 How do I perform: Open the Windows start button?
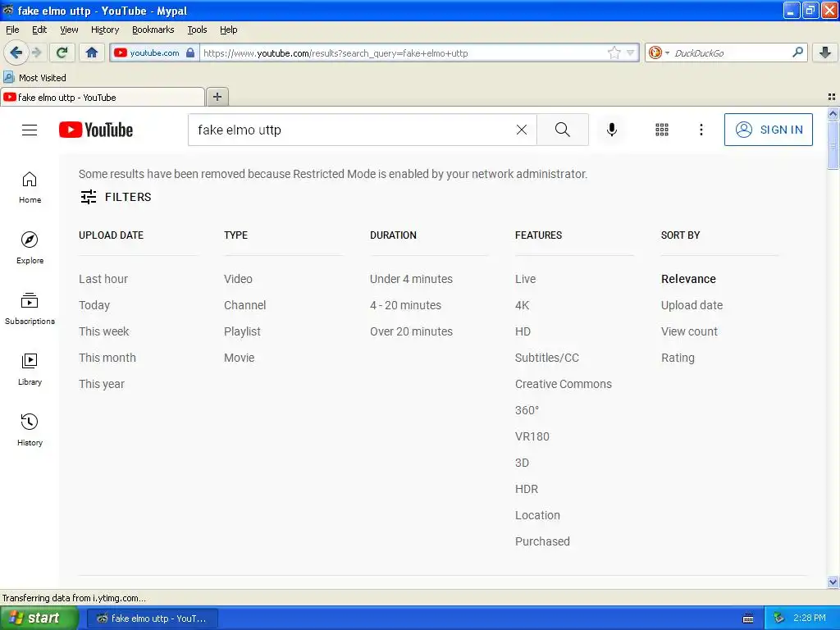(38, 619)
